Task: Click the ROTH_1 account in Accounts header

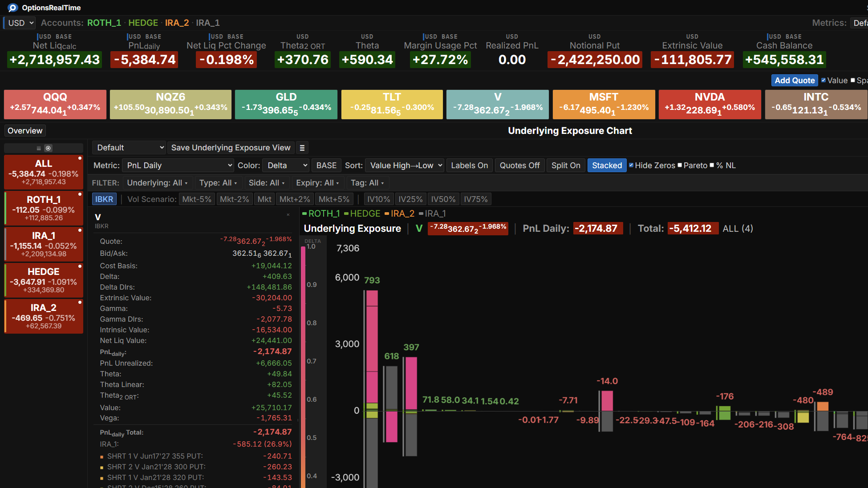Action: [x=104, y=23]
